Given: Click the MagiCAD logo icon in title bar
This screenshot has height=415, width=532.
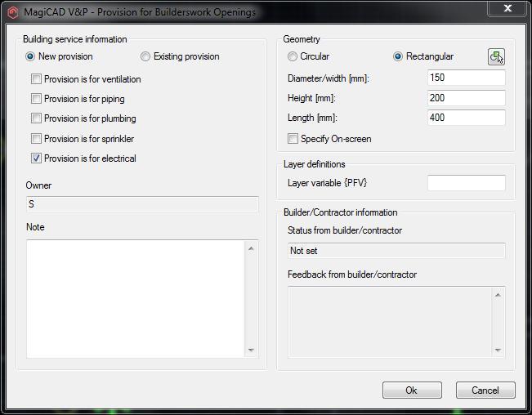Looking at the screenshot, I should coord(13,12).
